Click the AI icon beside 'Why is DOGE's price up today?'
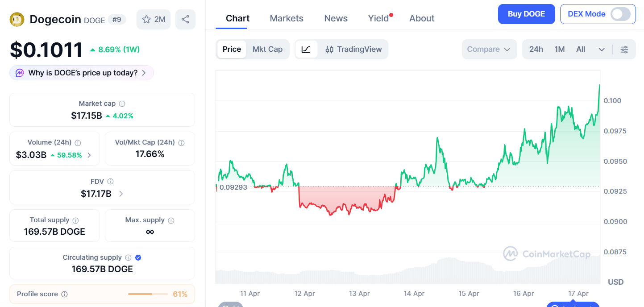This screenshot has height=307, width=644. click(x=20, y=73)
